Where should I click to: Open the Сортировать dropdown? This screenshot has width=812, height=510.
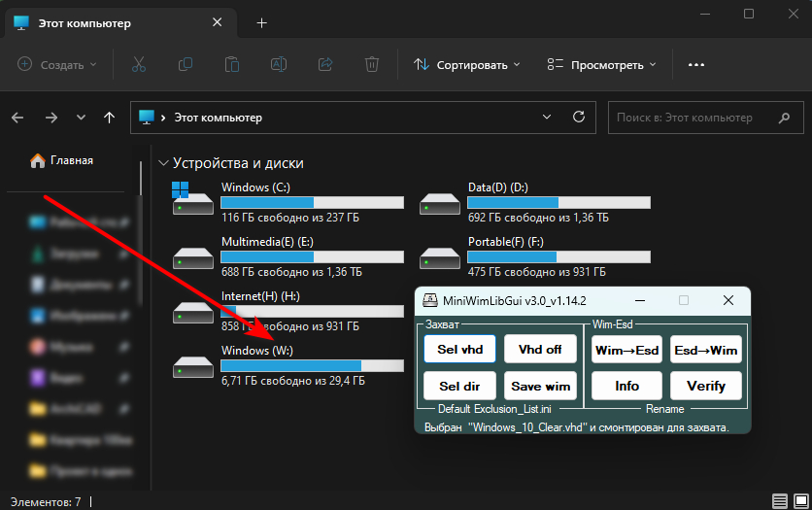pyautogui.click(x=467, y=65)
